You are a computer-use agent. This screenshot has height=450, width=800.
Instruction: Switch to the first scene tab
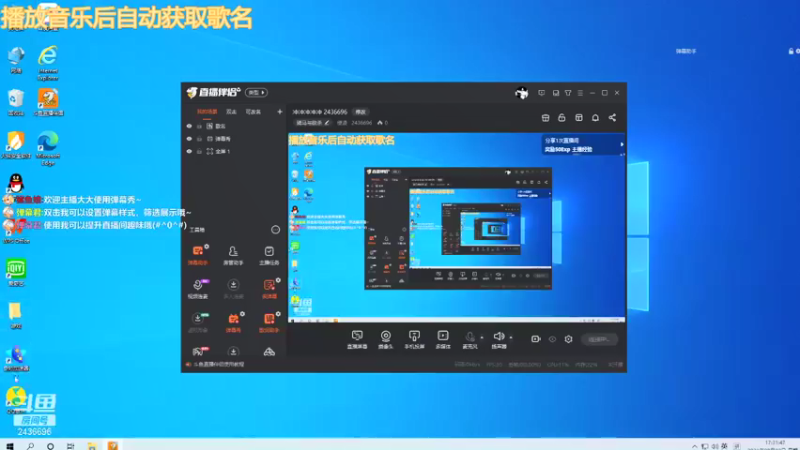pyautogui.click(x=207, y=112)
